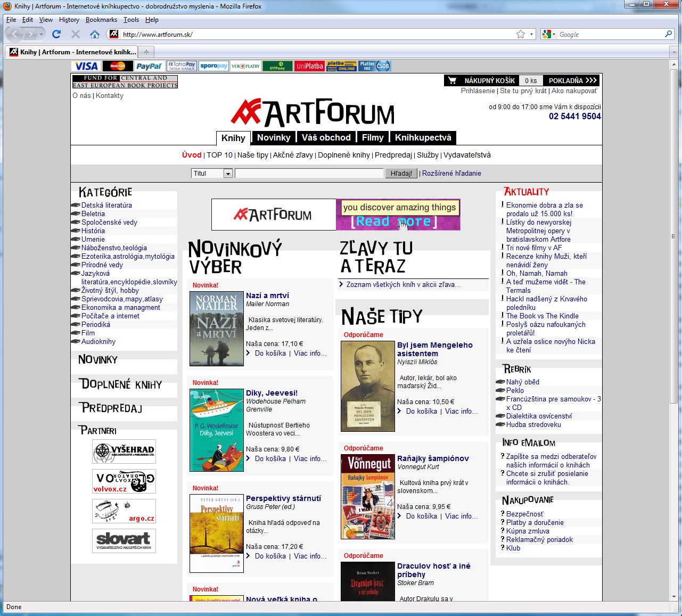Click the book search text field

309,173
